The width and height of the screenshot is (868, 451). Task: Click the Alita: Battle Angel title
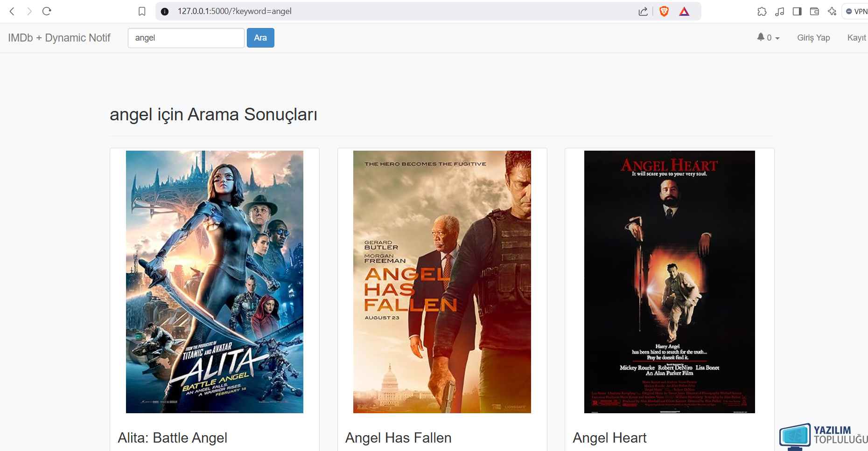pos(172,438)
